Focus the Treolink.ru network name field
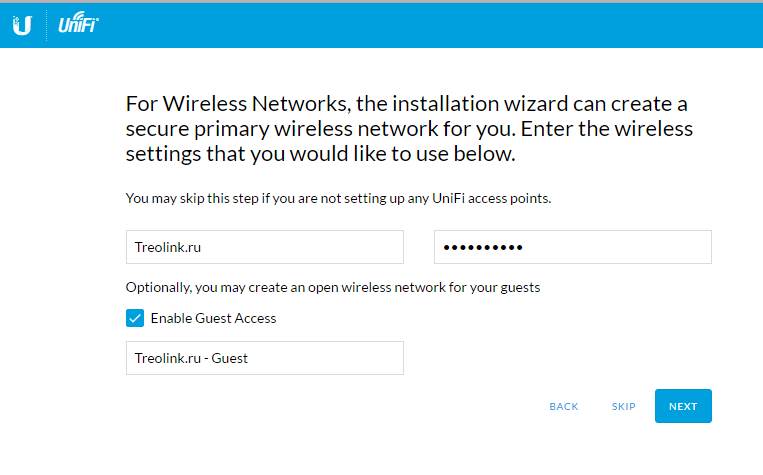Image resolution: width=763 pixels, height=475 pixels. coord(265,247)
